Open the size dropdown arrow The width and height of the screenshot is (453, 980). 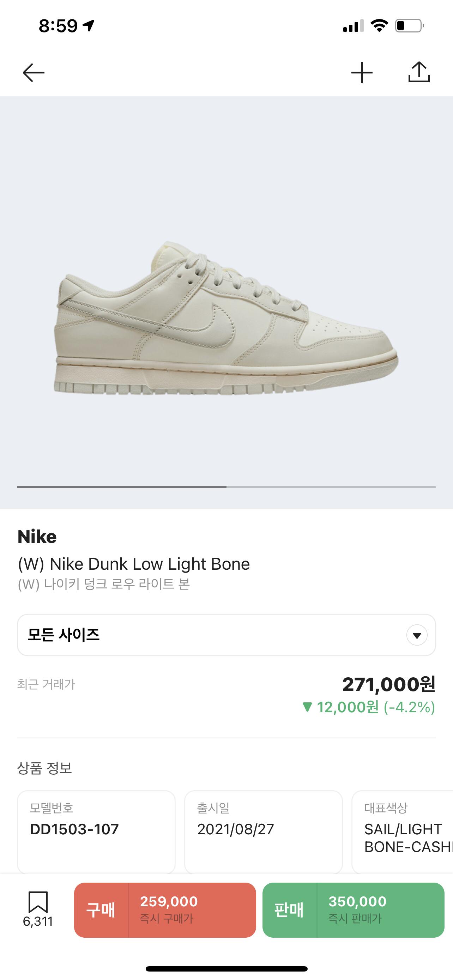pos(417,635)
